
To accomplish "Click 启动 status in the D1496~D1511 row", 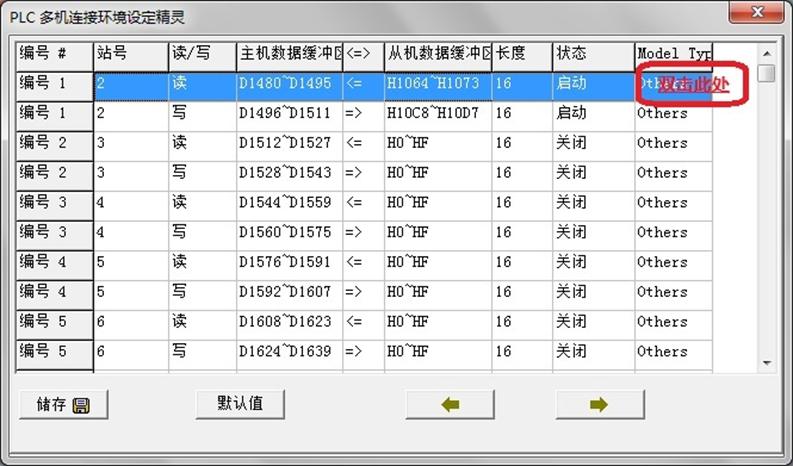I will [x=593, y=117].
